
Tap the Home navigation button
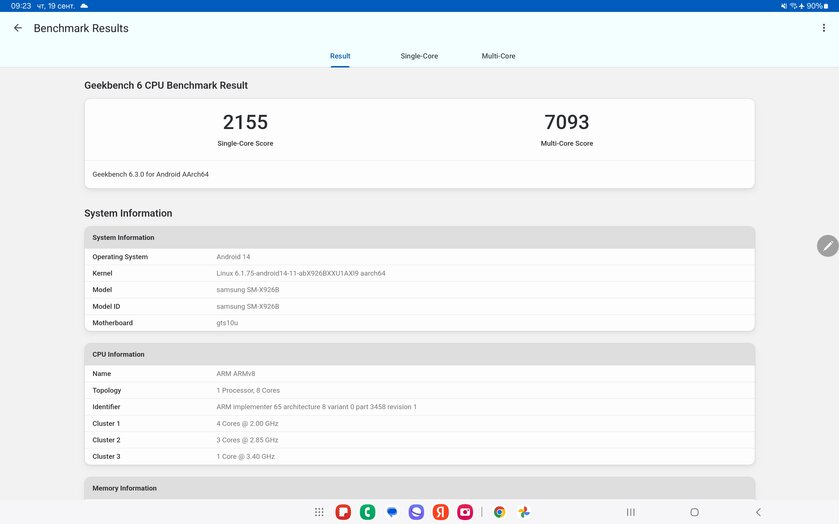tap(695, 512)
